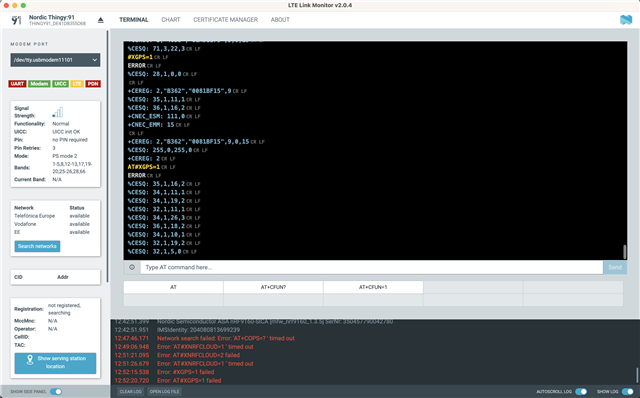This screenshot has height=398, width=640.
Task: Switch to the Chart tab
Action: coord(171,20)
